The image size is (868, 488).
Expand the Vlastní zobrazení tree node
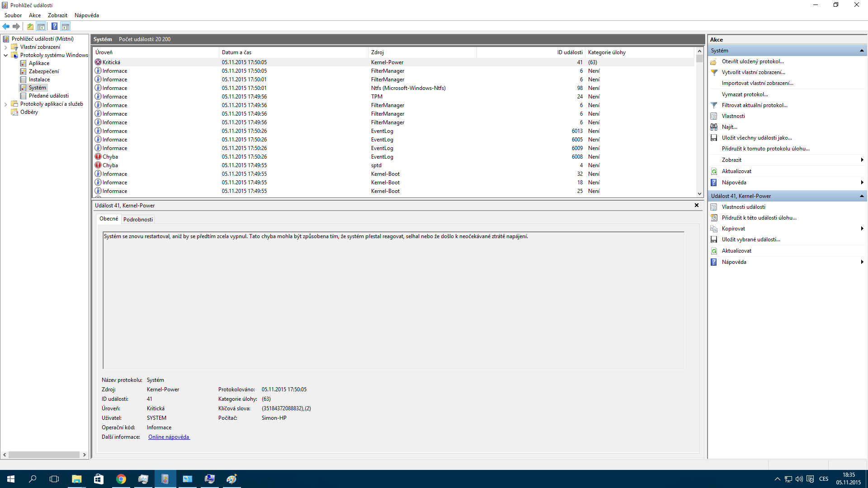[5, 47]
